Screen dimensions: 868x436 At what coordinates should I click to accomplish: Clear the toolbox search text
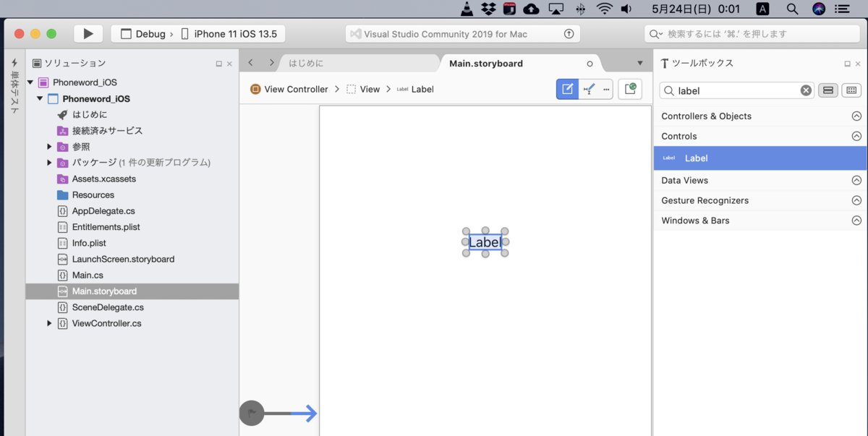[806, 90]
